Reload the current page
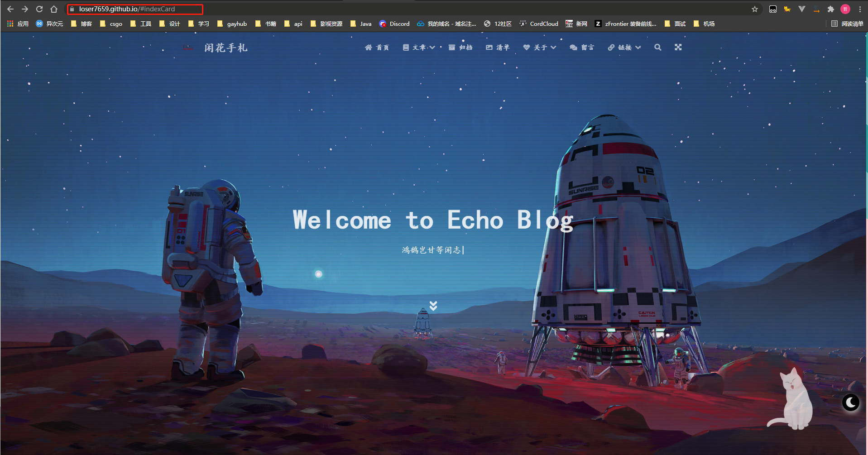Viewport: 868px width, 455px height. pos(39,9)
